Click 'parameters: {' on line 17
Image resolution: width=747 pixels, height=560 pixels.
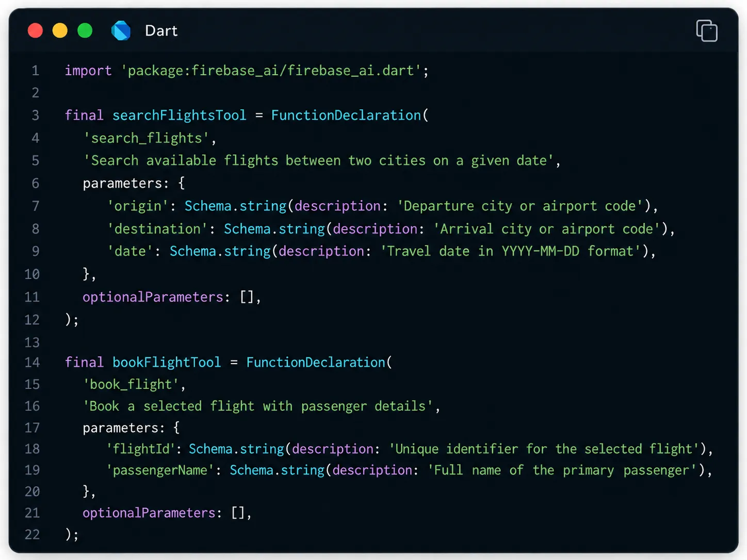(132, 428)
